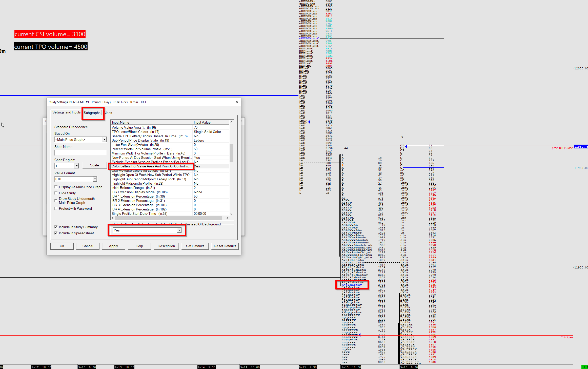Click the Set Defaults button
This screenshot has width=588, height=369.
click(x=195, y=246)
